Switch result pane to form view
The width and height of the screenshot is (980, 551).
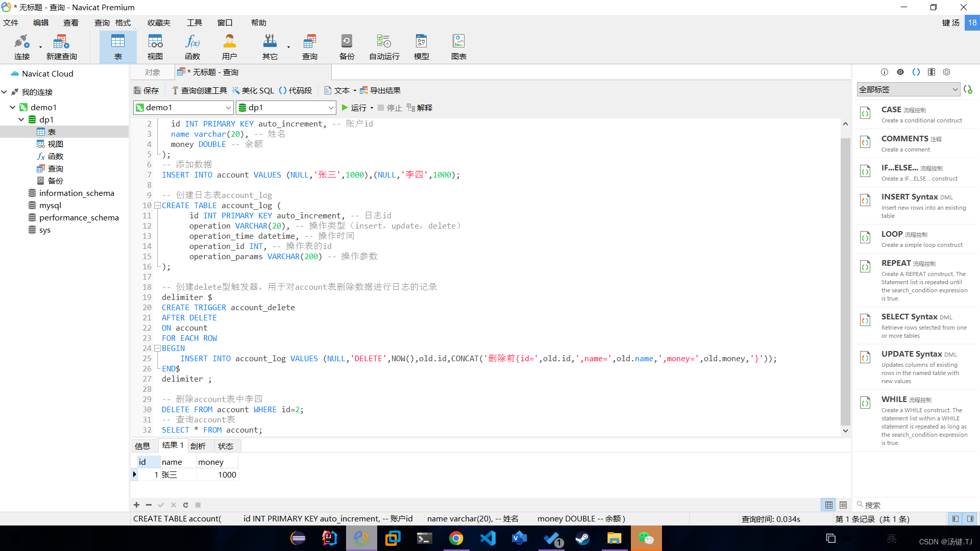point(843,505)
